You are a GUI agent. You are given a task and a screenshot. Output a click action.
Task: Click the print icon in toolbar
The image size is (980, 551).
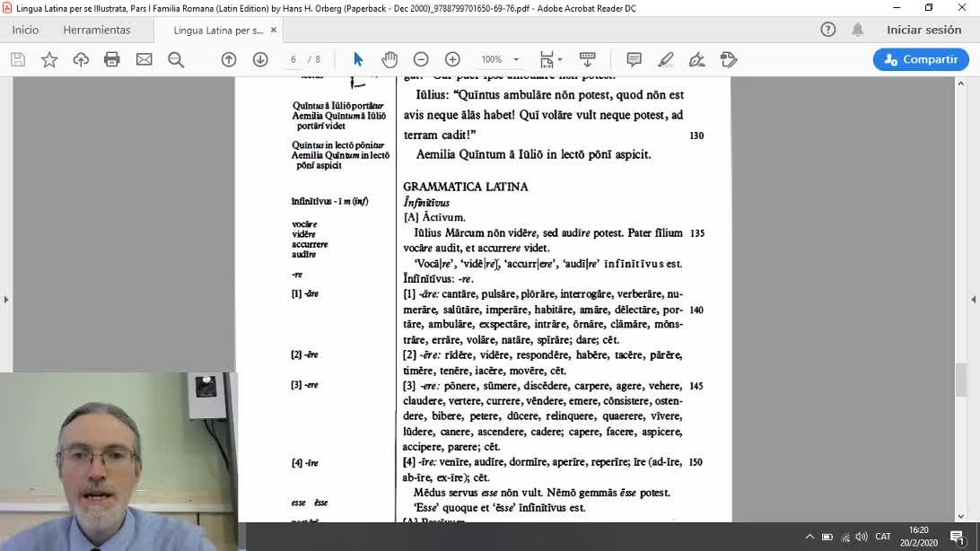tap(112, 59)
